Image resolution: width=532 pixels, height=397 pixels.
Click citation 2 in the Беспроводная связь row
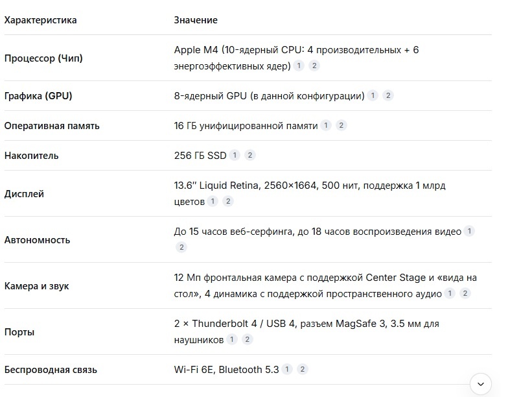click(303, 369)
